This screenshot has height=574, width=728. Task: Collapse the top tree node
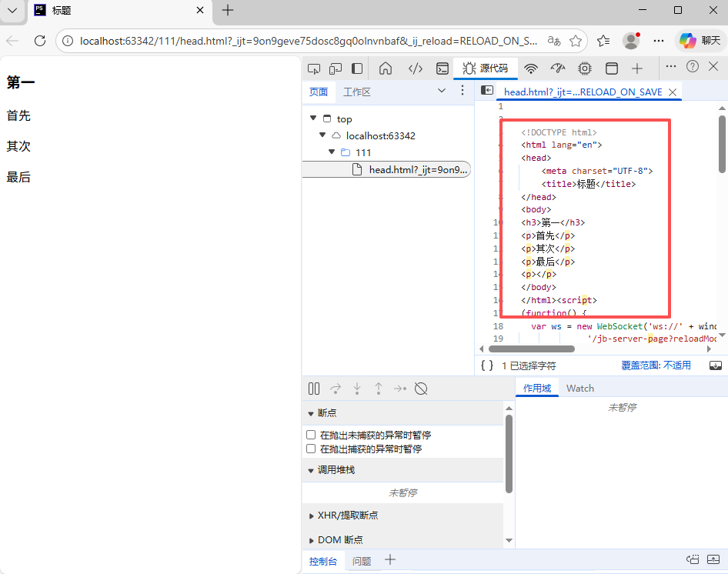(313, 118)
